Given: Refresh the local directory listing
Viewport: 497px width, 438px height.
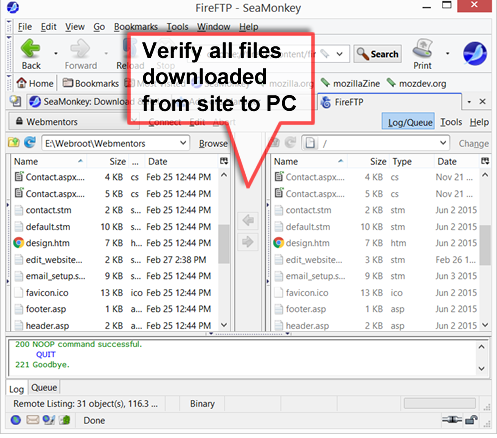Looking at the screenshot, I should click(30, 143).
